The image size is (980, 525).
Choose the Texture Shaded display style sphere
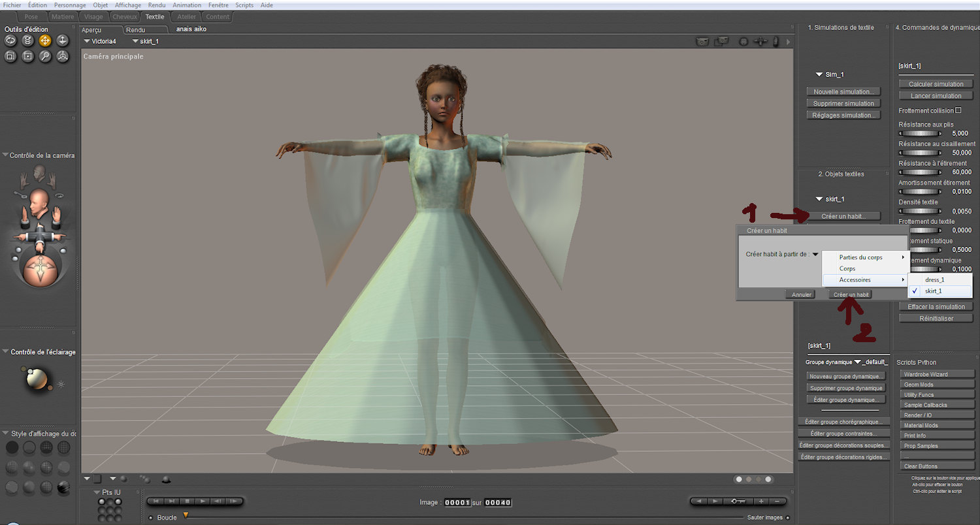(63, 488)
